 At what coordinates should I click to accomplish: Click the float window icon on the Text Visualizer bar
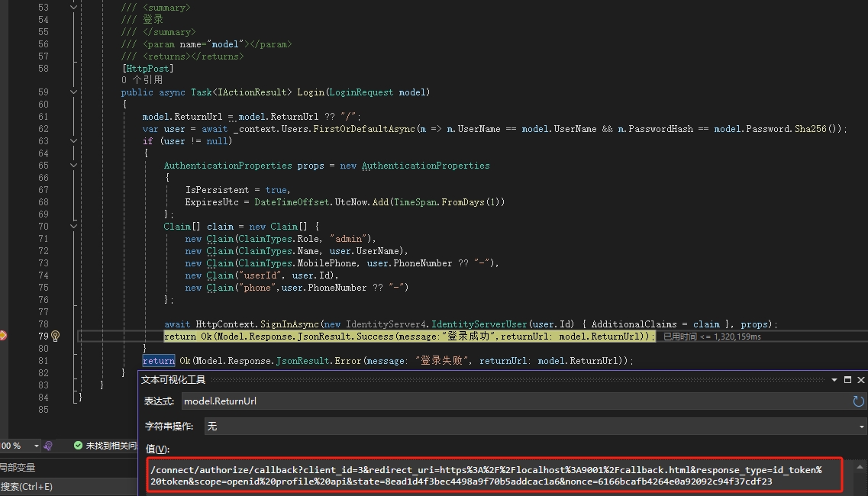coord(847,379)
